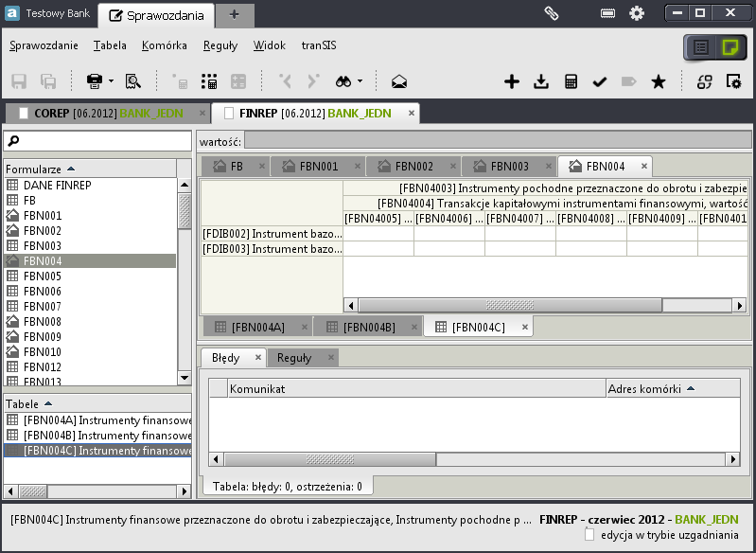Select form FBN008 in the forms list
Image resolution: width=756 pixels, height=553 pixels.
90,321
